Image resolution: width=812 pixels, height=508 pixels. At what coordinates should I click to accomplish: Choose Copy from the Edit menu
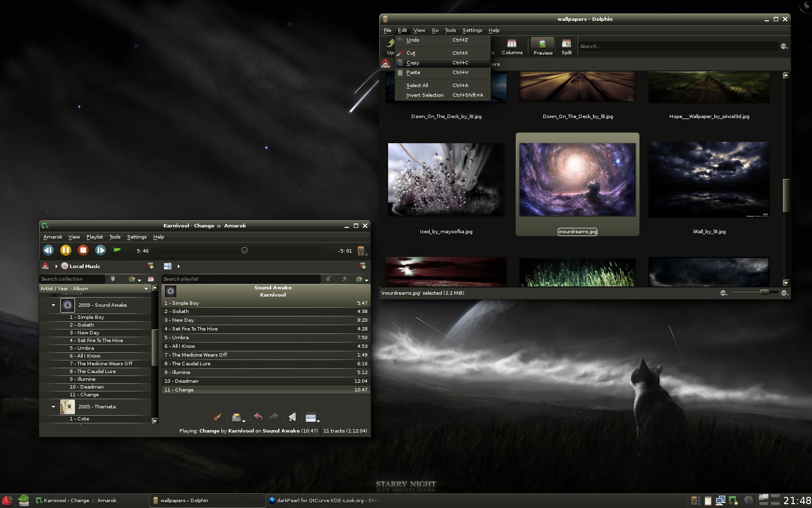443,63
